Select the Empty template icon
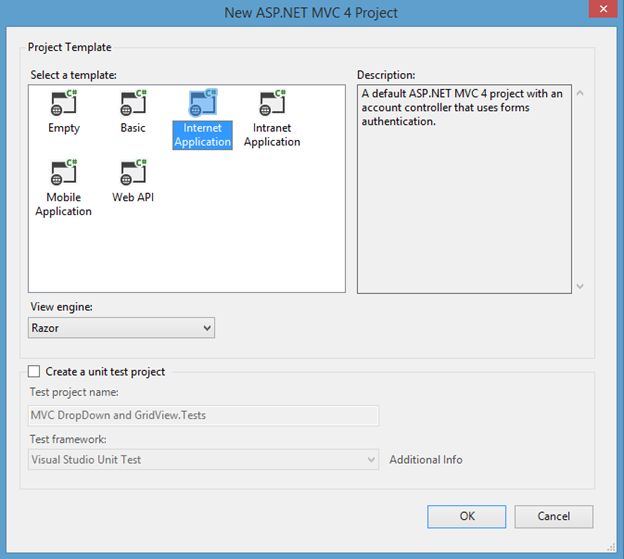The width and height of the screenshot is (624, 559). [64, 102]
